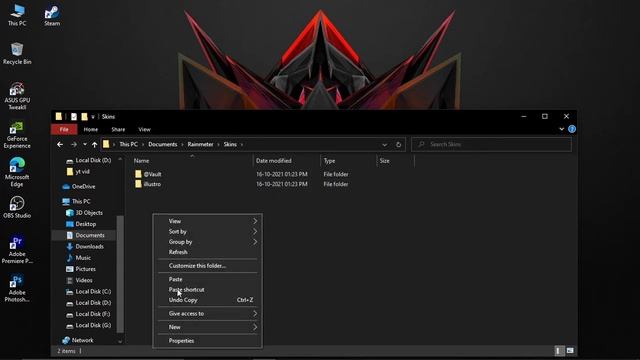640x360 pixels.
Task: Open Videos in navigation pane
Action: tap(84, 280)
